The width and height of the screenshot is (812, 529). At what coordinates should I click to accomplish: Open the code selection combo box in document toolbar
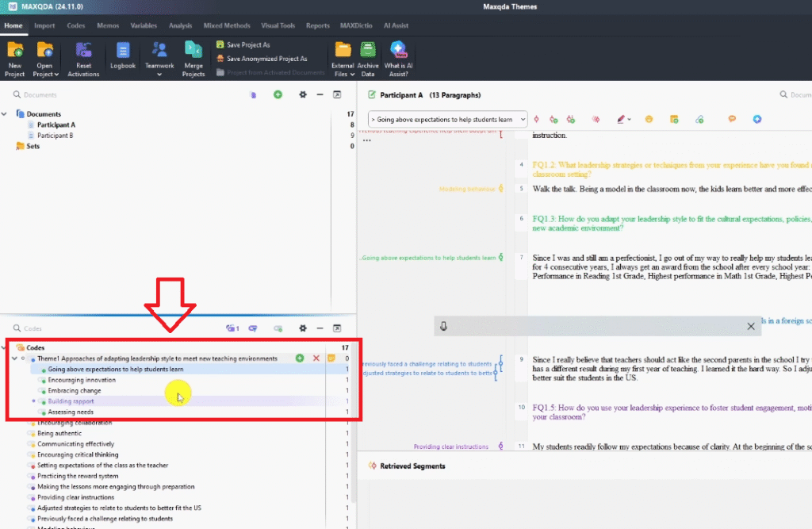tap(449, 119)
